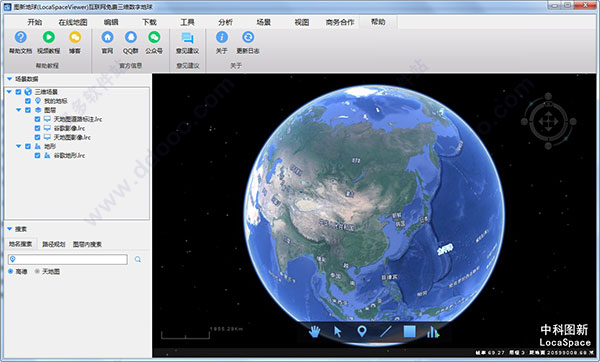Open the 官网 official website icon
This screenshot has width=600, height=362.
[107, 37]
